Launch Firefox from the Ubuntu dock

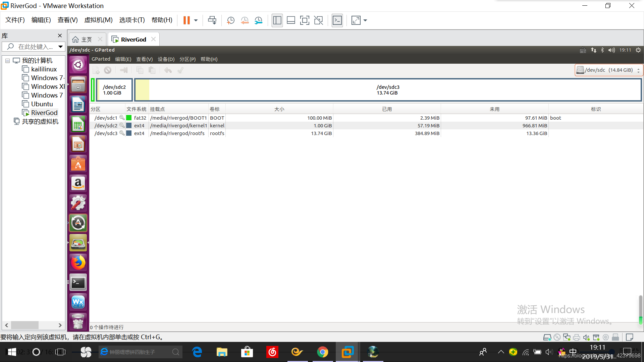[x=78, y=263]
